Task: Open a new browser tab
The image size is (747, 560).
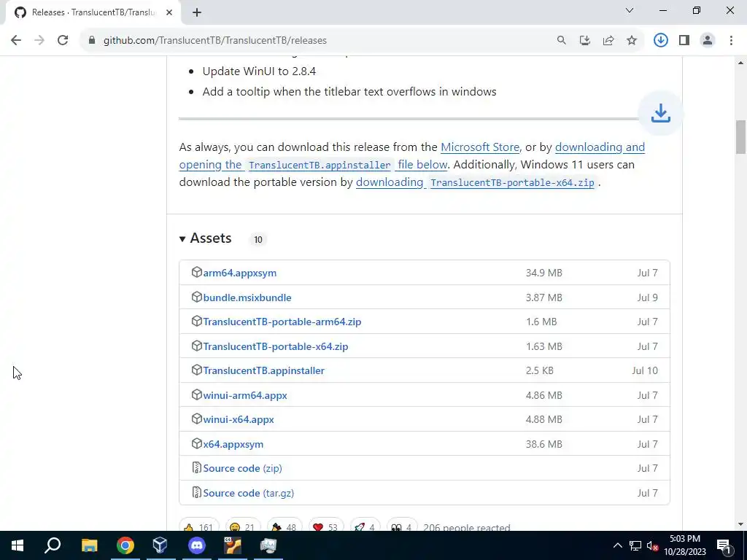Action: 197,12
